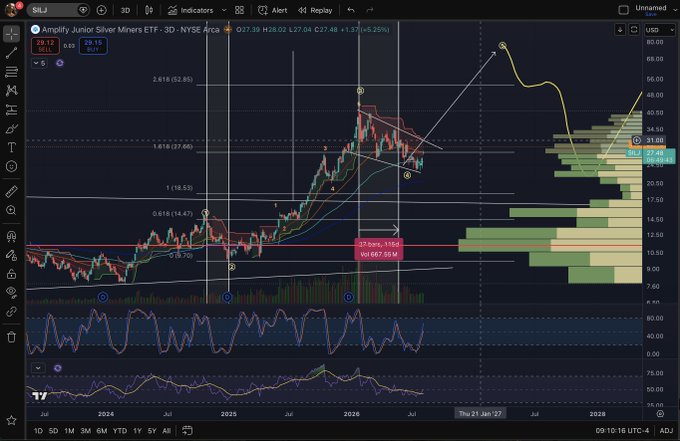
Task: Start bar Replay mode
Action: coord(315,10)
